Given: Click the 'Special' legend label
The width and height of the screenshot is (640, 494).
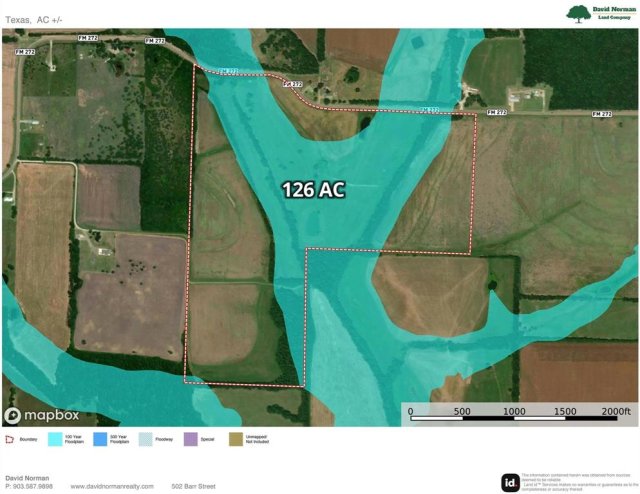Looking at the screenshot, I should click(207, 439).
